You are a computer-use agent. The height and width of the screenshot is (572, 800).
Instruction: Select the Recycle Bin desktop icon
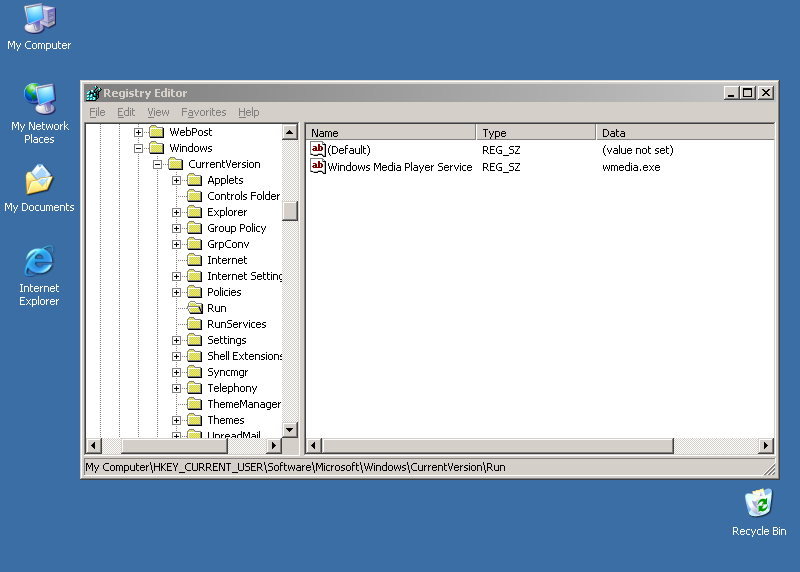[759, 512]
